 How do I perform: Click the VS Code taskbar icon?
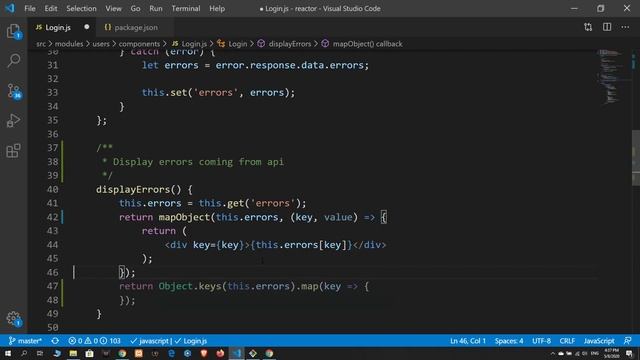point(237,353)
